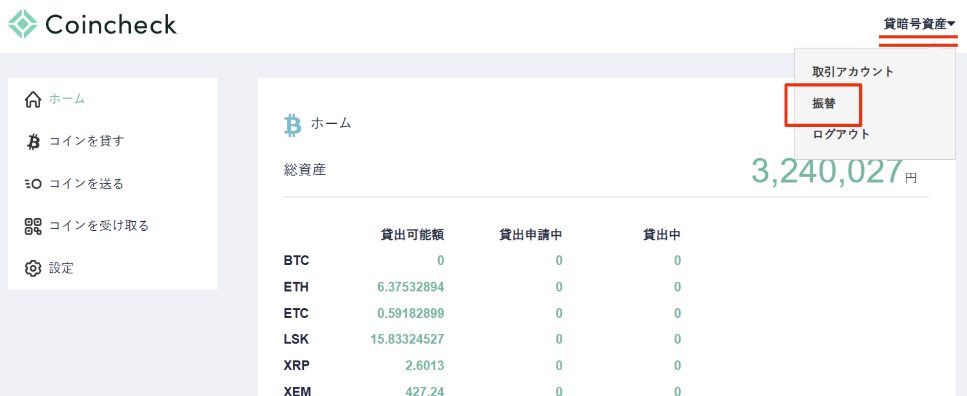Open the 貸暗号資産 account dropdown
The image size is (967, 396).
pos(919,25)
